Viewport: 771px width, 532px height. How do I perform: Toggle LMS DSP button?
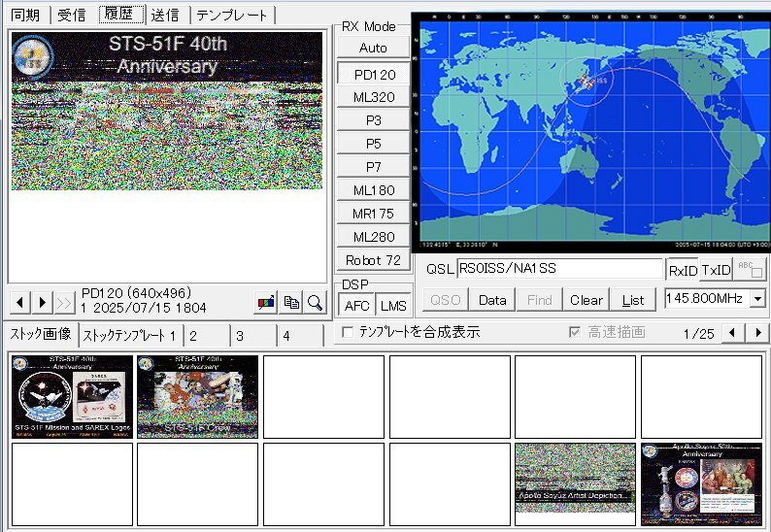pyautogui.click(x=393, y=306)
